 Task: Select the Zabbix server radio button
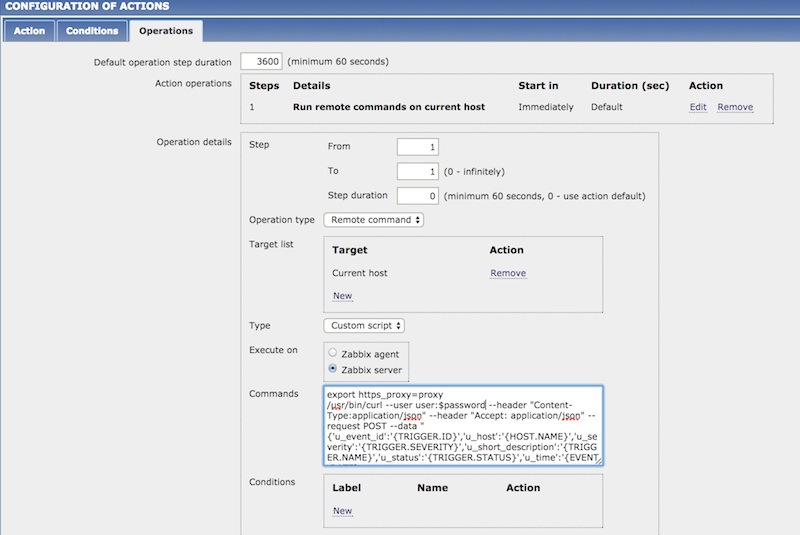tap(334, 370)
